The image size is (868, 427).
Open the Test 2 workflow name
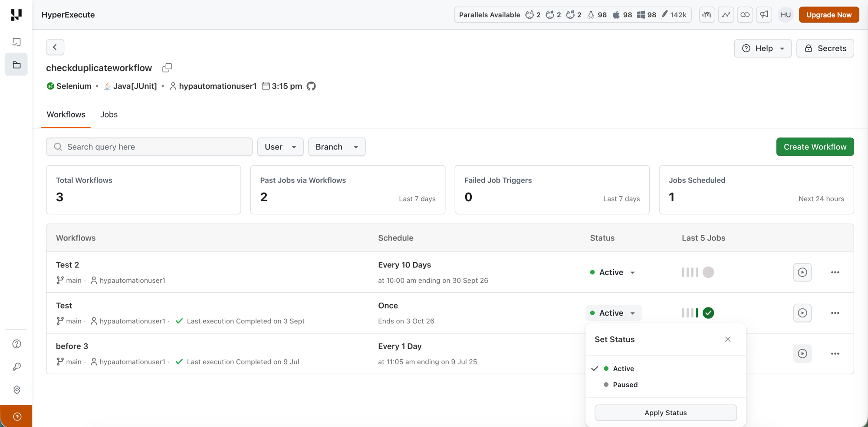(68, 265)
